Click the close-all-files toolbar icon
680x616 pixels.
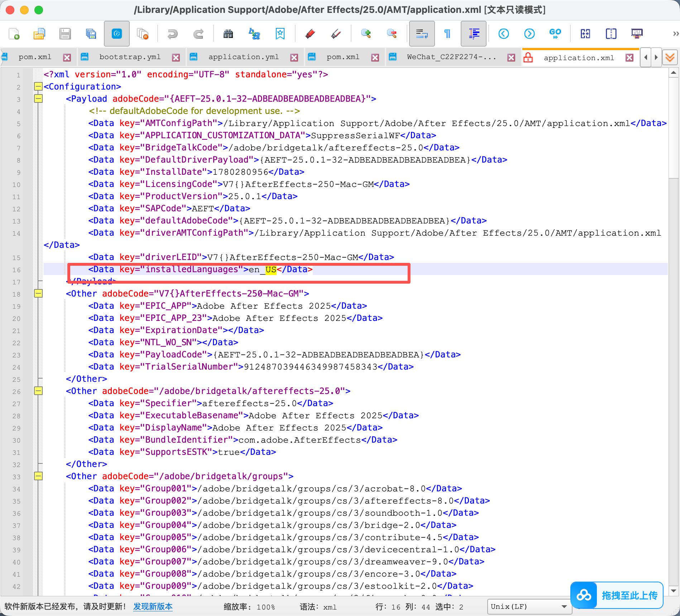(143, 34)
